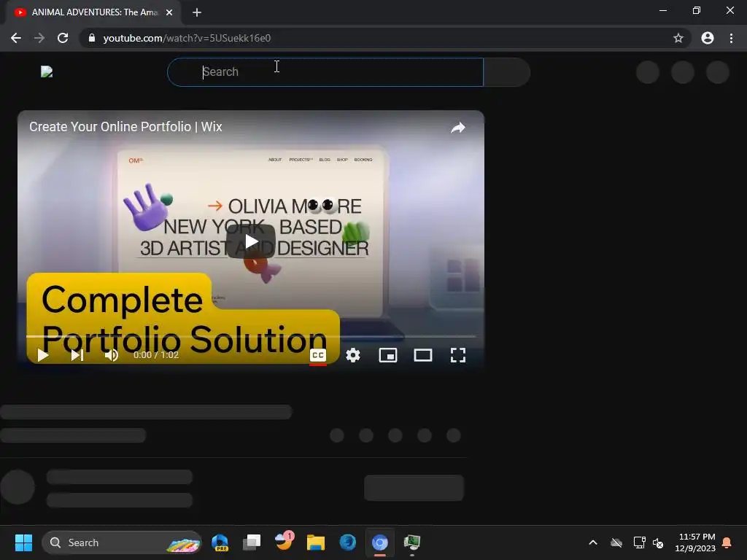This screenshot has height=560, width=747.
Task: Click the Chrome icon in the taskbar
Action: tap(379, 542)
